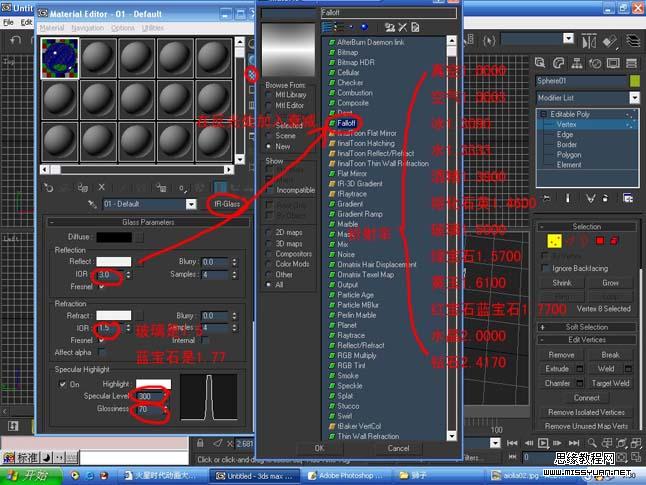Click the get material icon in editor toolbar
646x485 pixels.
(48, 187)
